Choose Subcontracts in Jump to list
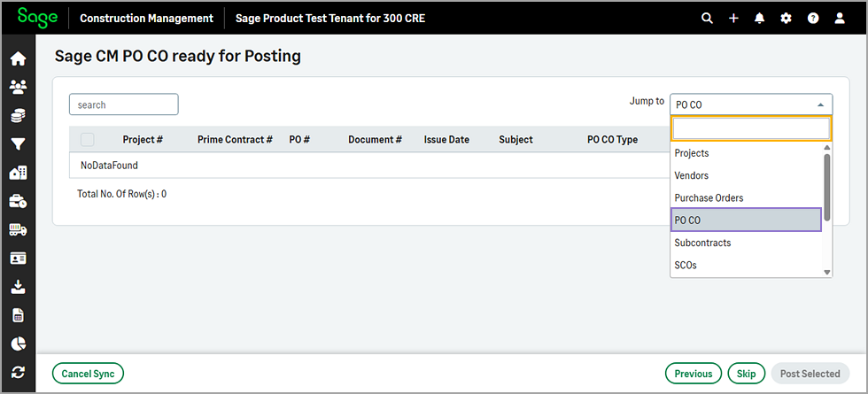The height and width of the screenshot is (394, 868). pyautogui.click(x=746, y=243)
